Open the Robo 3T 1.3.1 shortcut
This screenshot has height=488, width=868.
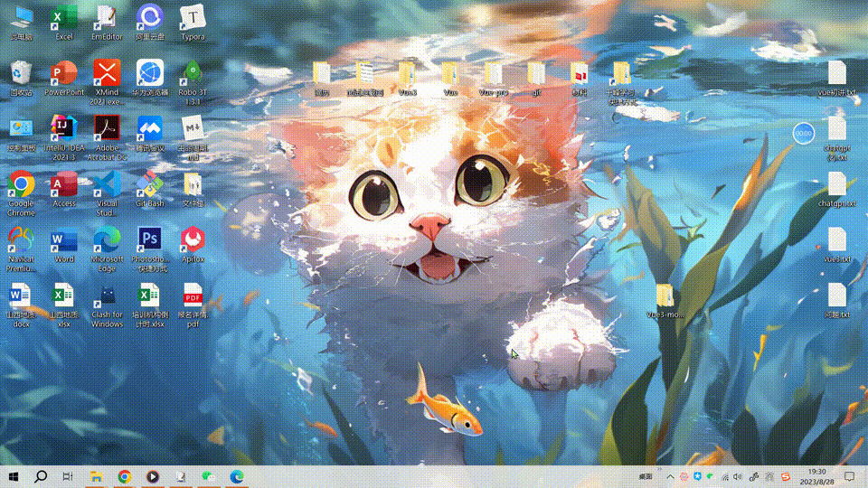193,82
